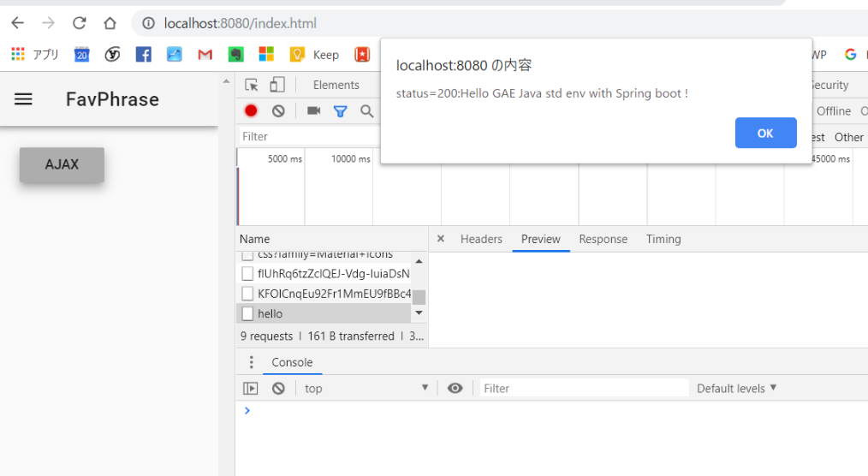Open the console drawer three-dot menu
This screenshot has width=868, height=476.
251,362
